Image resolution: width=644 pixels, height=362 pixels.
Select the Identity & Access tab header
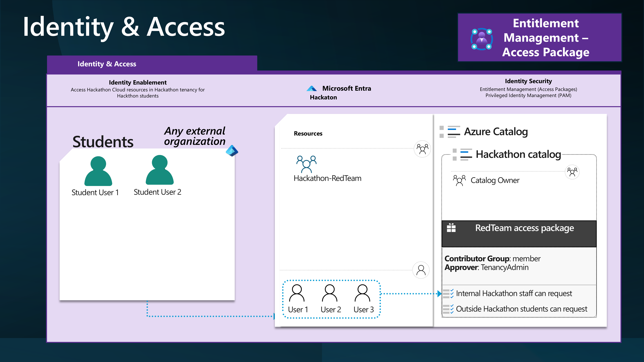point(152,64)
